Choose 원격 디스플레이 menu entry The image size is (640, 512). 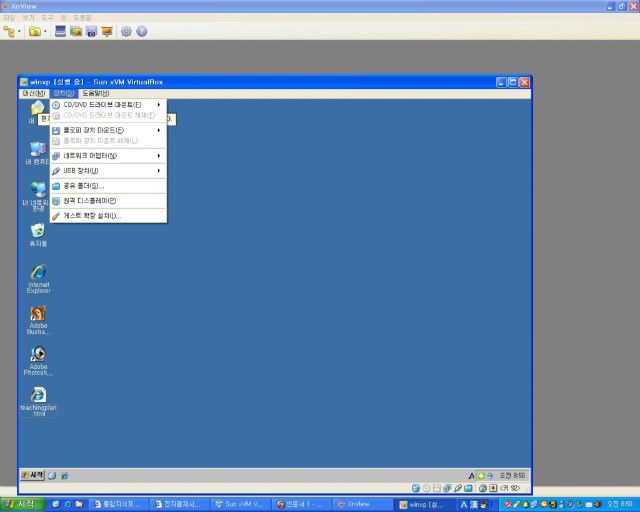pos(108,201)
